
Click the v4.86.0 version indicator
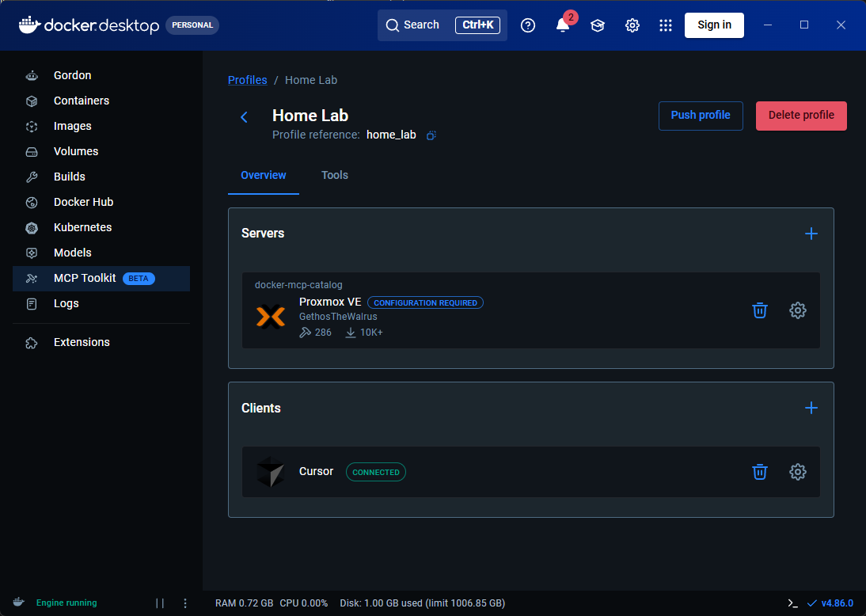(830, 603)
